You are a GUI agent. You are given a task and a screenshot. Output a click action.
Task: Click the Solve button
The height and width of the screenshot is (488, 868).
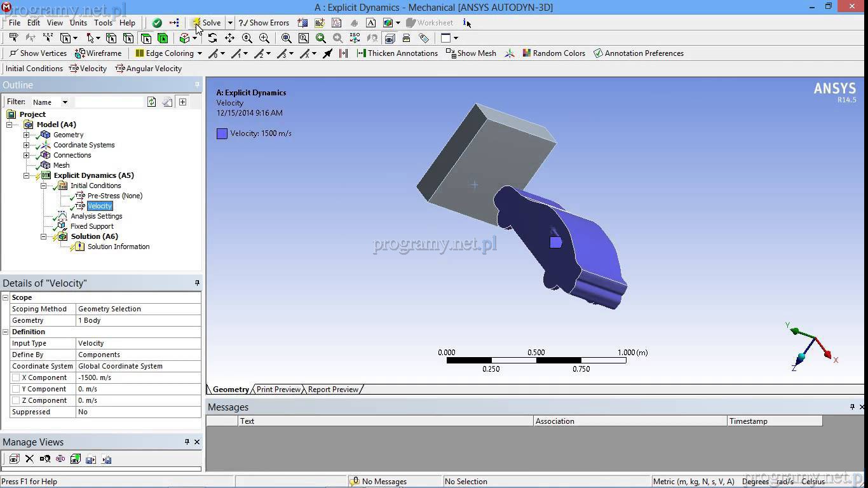pos(206,23)
